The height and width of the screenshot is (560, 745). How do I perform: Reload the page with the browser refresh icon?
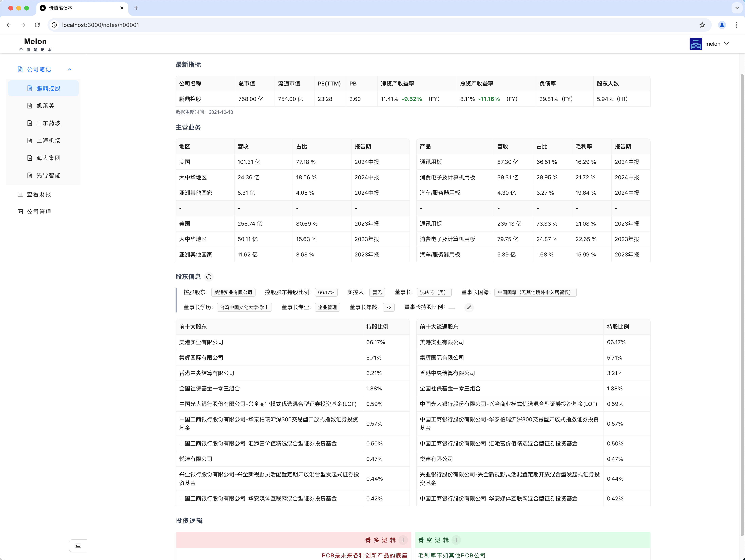coord(37,25)
